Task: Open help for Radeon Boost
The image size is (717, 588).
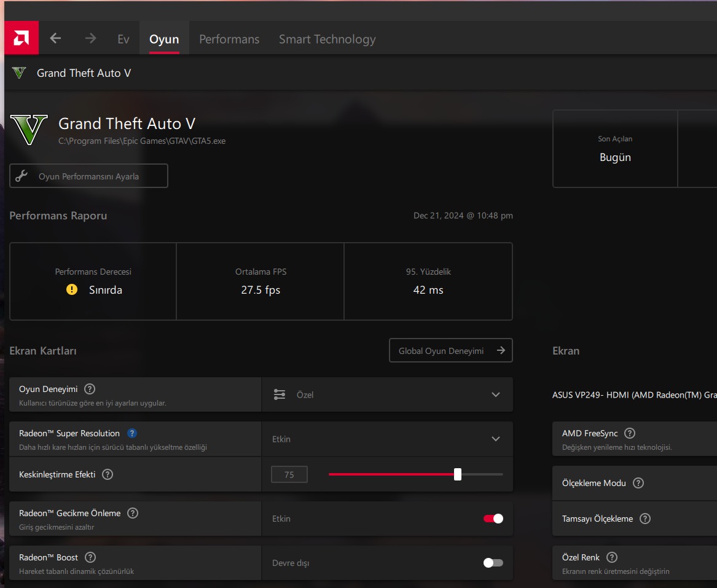Action: pos(90,557)
